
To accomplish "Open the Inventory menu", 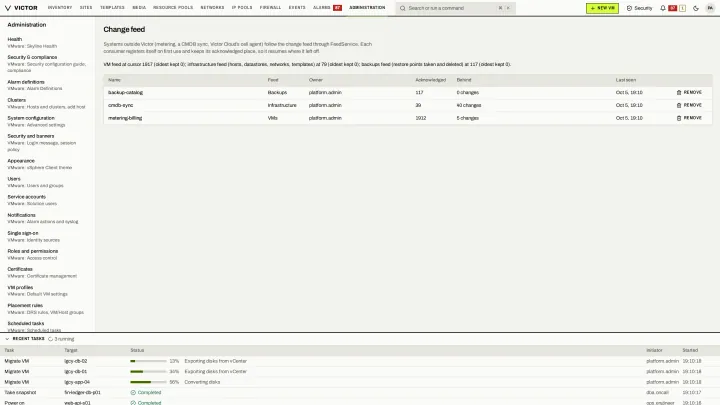I will point(60,8).
